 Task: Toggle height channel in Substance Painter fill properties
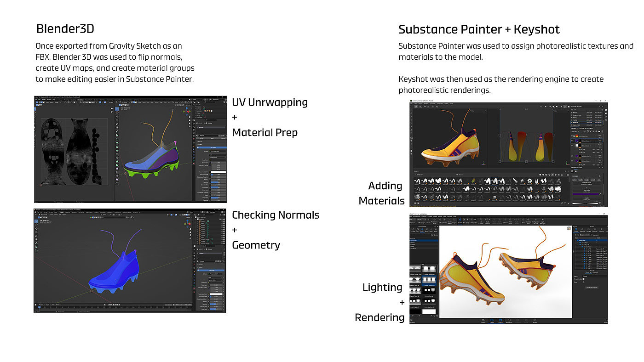pyautogui.click(x=581, y=180)
